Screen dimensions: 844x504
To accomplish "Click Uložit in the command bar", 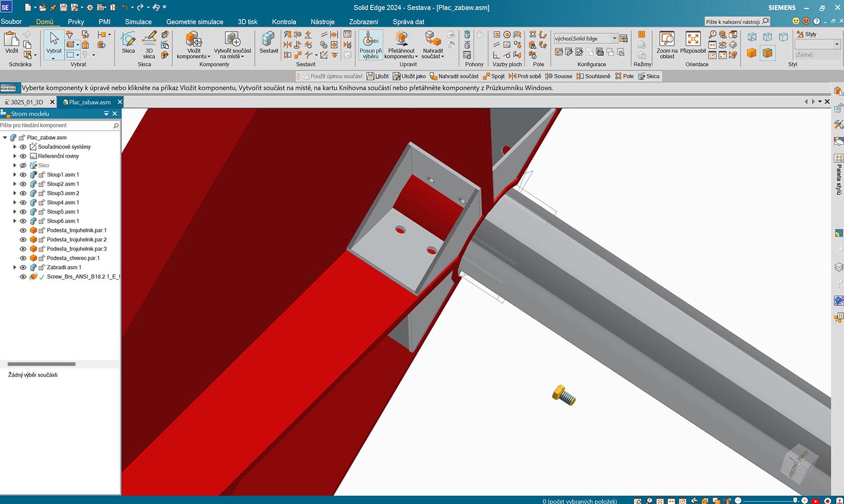I will [378, 76].
